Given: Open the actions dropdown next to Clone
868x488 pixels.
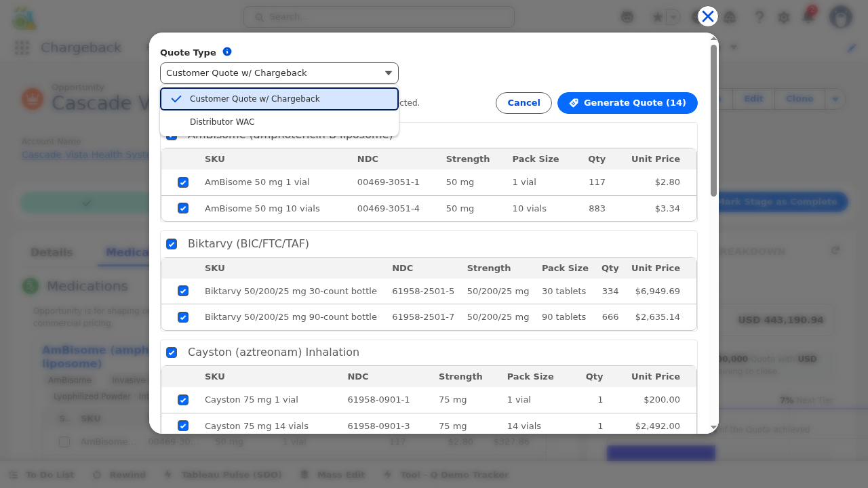Looking at the screenshot, I should (835, 99).
